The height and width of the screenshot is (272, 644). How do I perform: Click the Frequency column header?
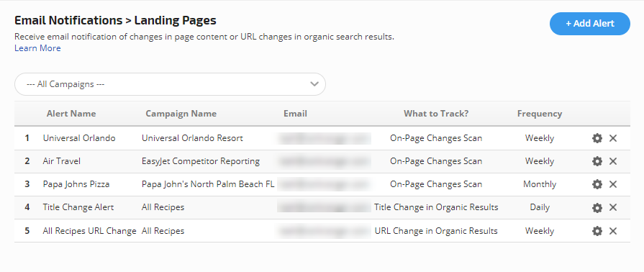click(x=540, y=114)
